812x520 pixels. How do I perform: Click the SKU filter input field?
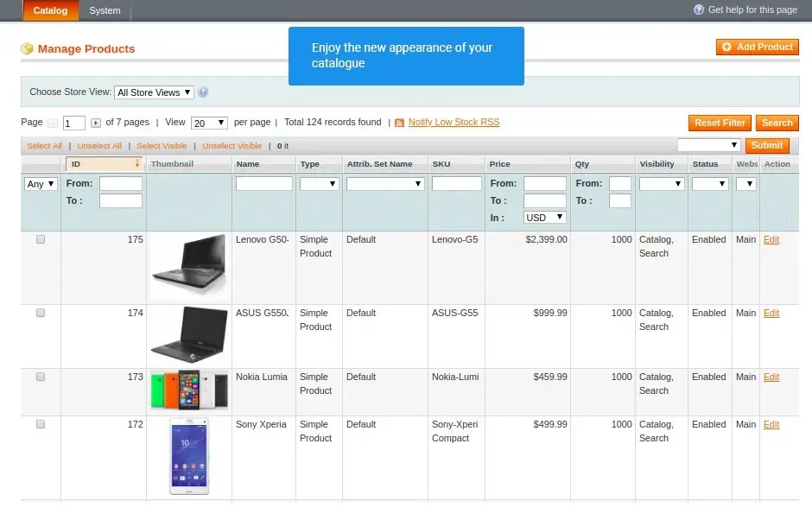457,183
